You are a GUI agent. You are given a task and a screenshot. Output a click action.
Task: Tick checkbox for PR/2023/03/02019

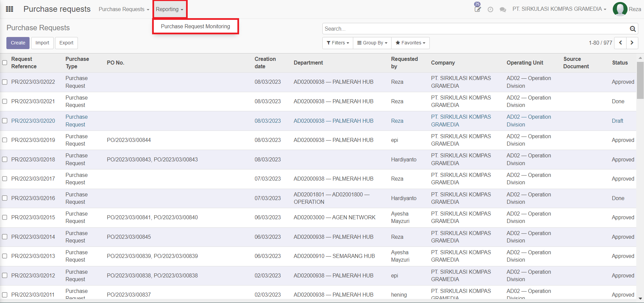coord(5,140)
